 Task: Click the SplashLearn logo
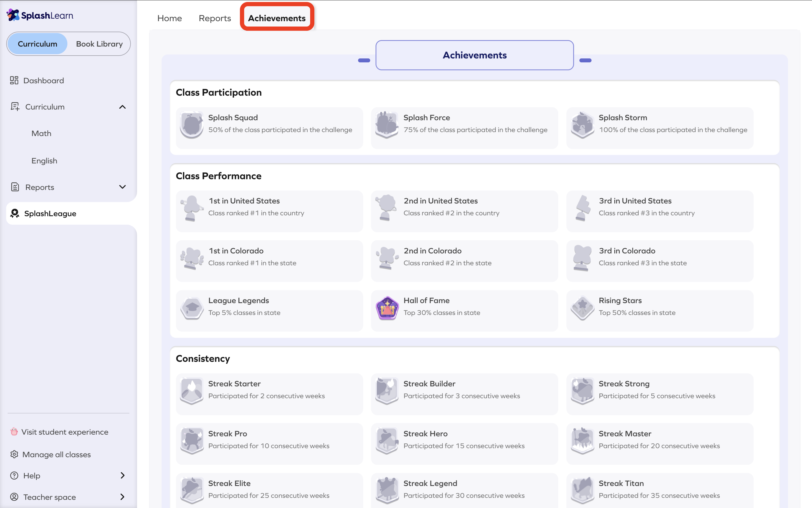(40, 15)
